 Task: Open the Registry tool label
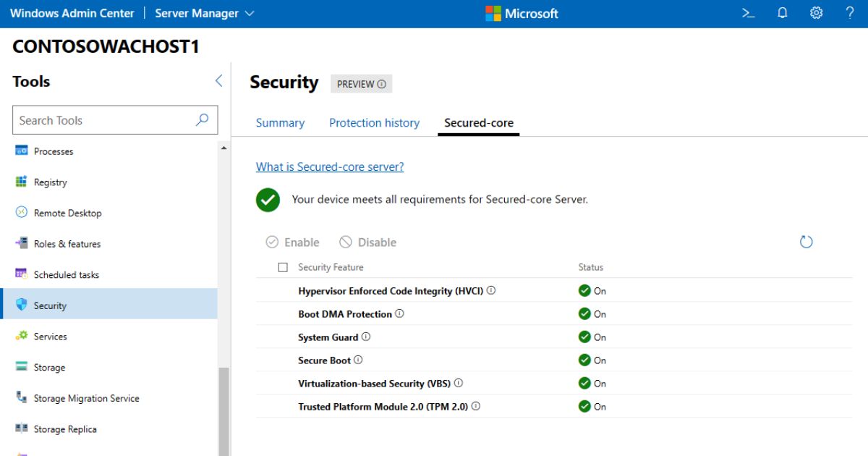pos(51,182)
